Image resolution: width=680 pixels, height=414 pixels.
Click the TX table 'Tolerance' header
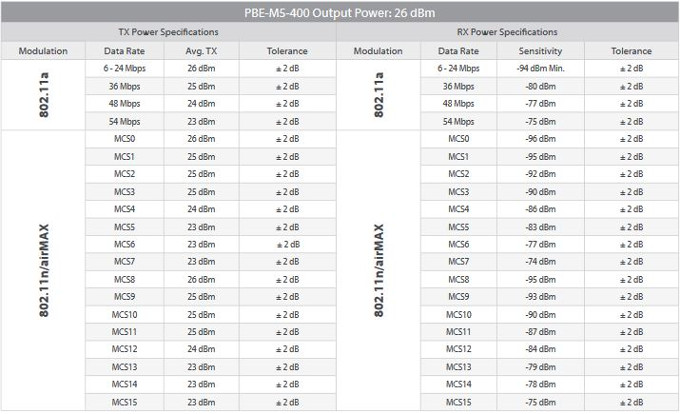287,51
